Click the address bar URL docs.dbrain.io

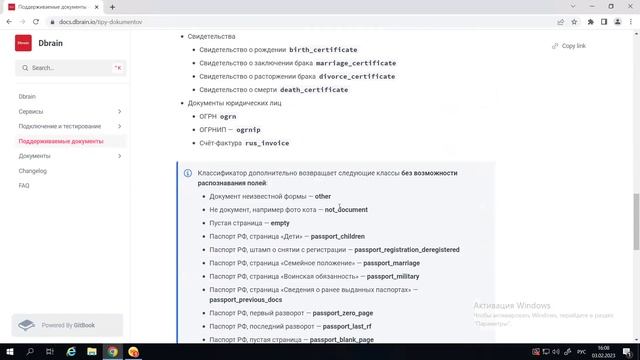(100, 22)
